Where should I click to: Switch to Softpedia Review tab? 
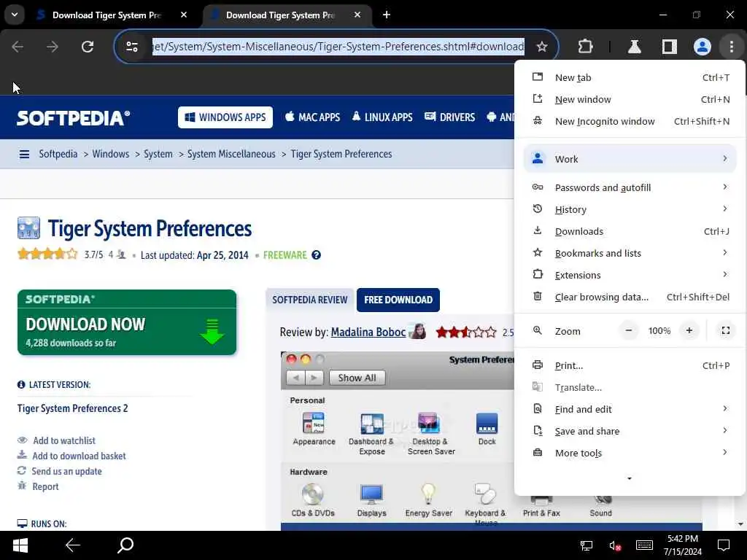pos(309,300)
